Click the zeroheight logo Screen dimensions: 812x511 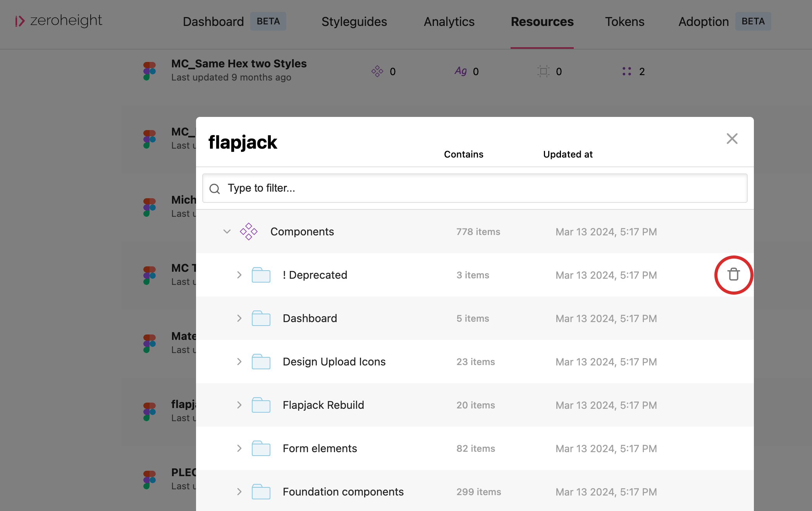point(58,21)
